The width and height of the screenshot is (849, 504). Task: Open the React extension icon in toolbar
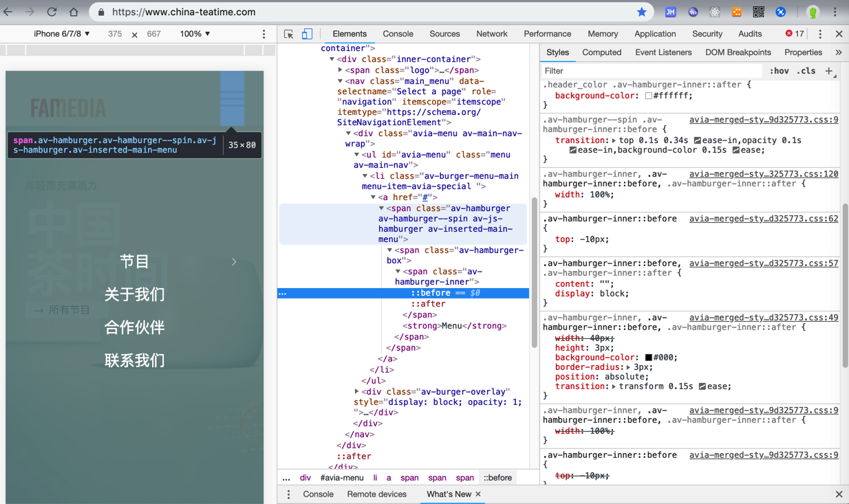click(715, 12)
